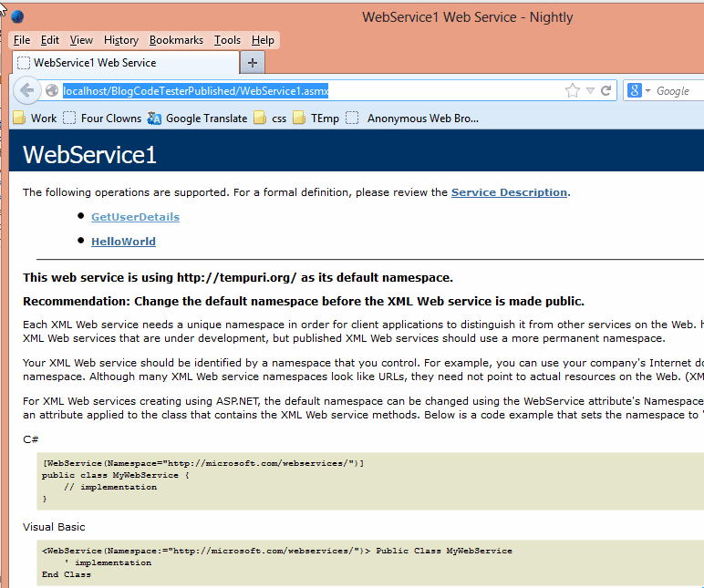Click the WebService1 tab favicon placeholder

tap(24, 63)
